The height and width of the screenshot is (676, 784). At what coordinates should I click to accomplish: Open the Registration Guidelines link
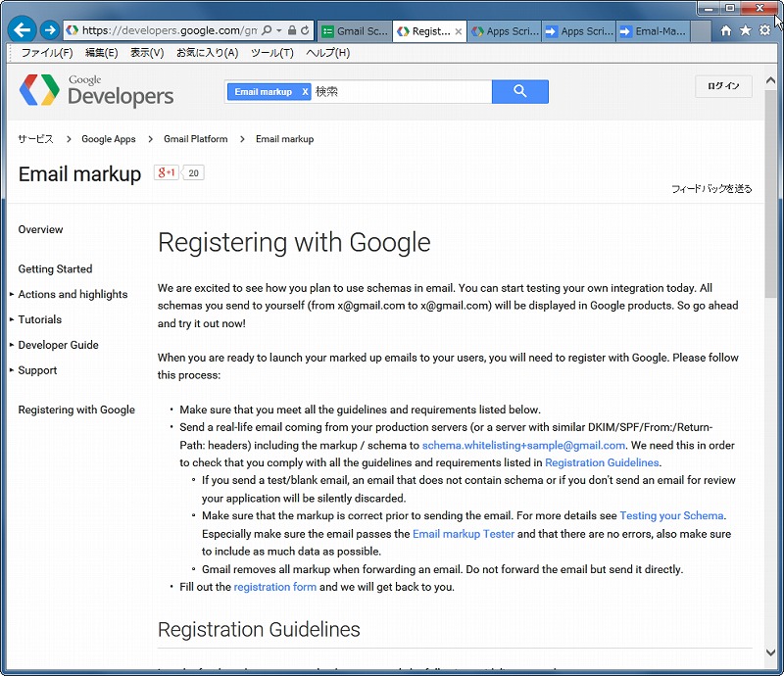click(x=602, y=463)
